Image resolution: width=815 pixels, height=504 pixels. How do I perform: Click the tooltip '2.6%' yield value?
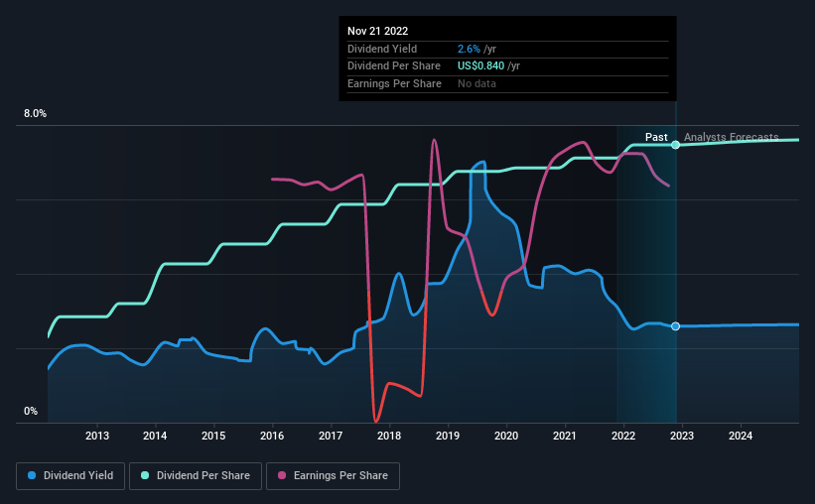(469, 49)
